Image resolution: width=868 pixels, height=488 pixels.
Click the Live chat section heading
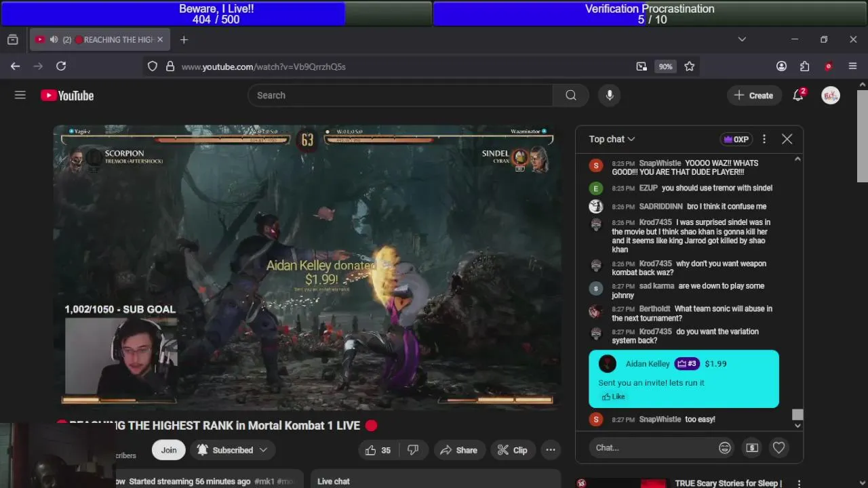(x=334, y=481)
